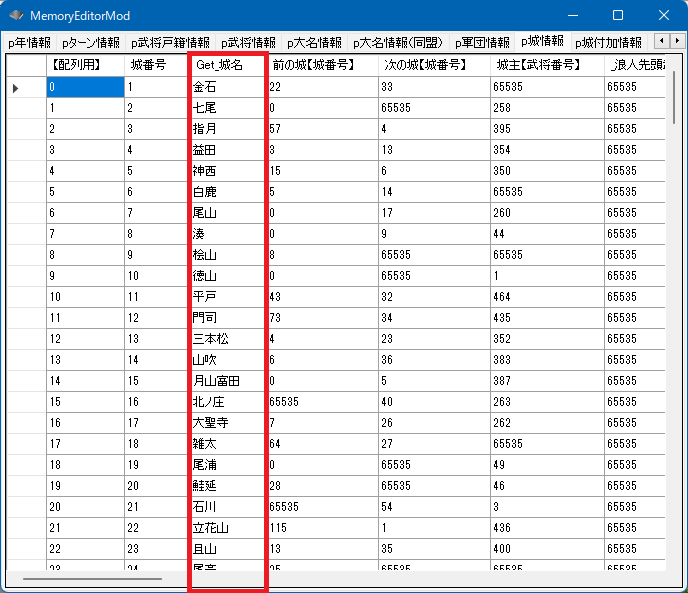688x593 pixels.
Task: Sort by the Get_城名 column header
Action: click(x=226, y=64)
